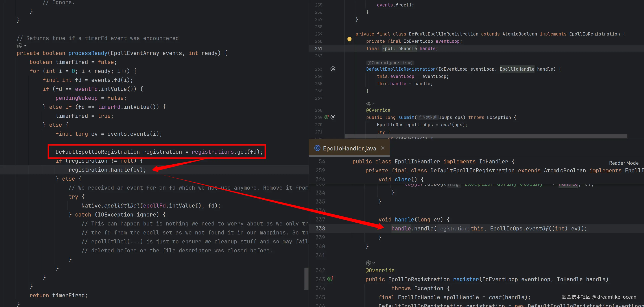The height and width of the screenshot is (307, 644).
Task: Click the AI assistant icon above line 342 @Override
Action: click(x=368, y=263)
